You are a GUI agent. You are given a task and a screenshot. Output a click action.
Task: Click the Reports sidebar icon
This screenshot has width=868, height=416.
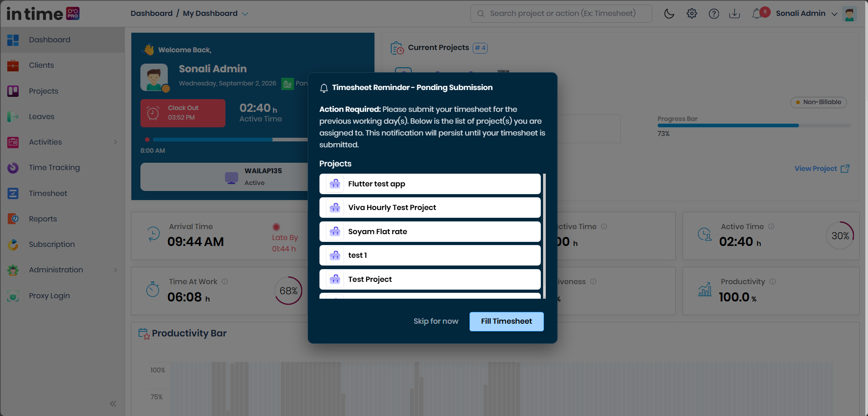point(13,219)
